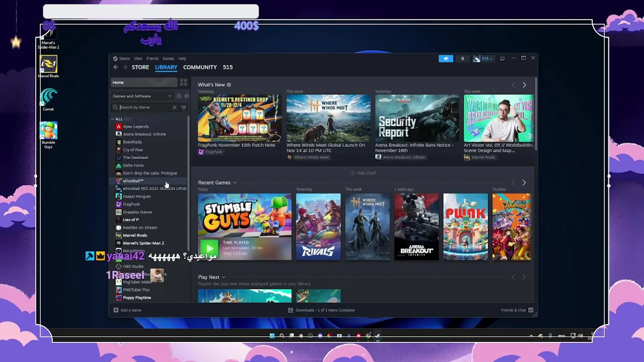Click Add shelf

(x=363, y=173)
